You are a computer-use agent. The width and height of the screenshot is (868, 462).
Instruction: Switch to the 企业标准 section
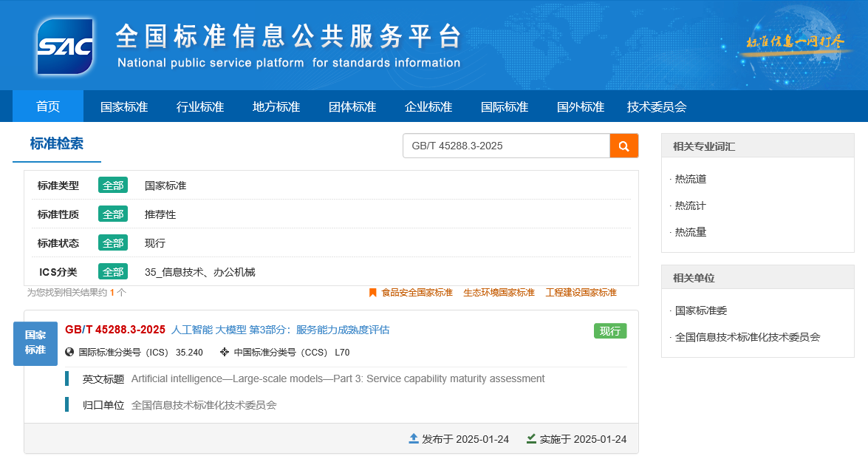[428, 106]
